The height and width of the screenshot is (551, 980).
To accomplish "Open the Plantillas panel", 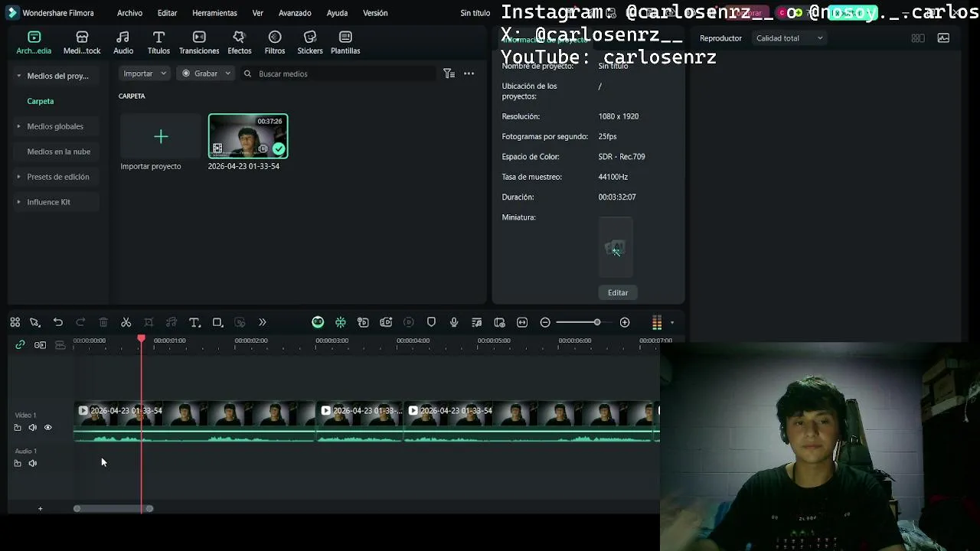I will (x=345, y=43).
